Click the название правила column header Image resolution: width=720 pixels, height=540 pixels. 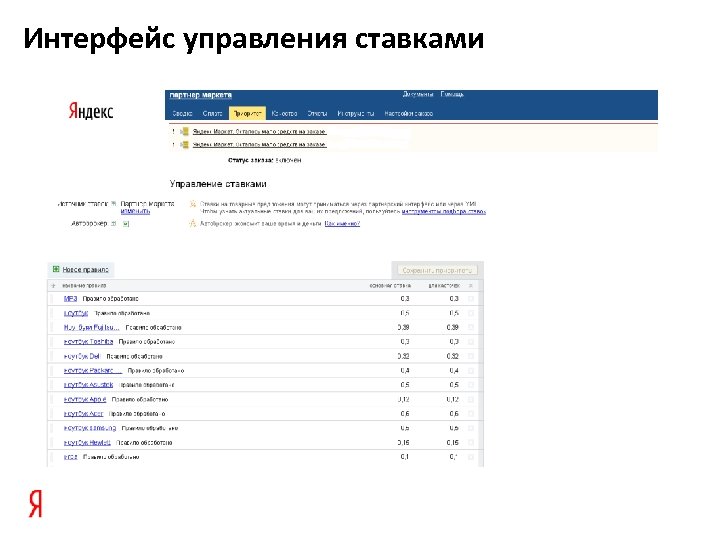(84, 286)
